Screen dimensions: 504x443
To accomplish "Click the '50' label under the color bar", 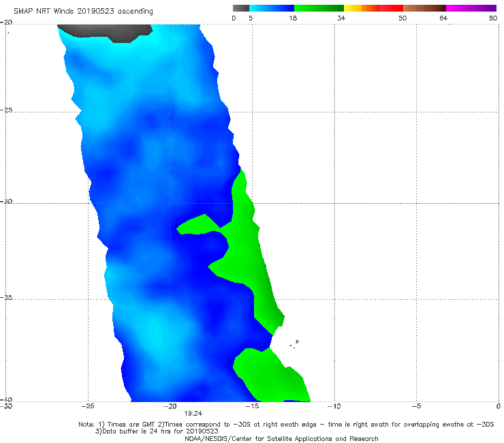I will (403, 18).
